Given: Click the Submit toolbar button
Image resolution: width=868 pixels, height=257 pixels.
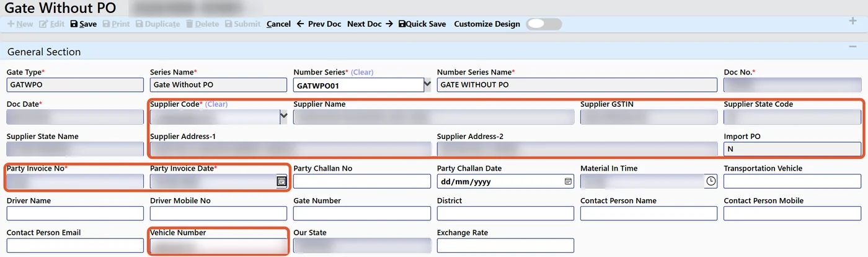Looking at the screenshot, I should pos(243,24).
